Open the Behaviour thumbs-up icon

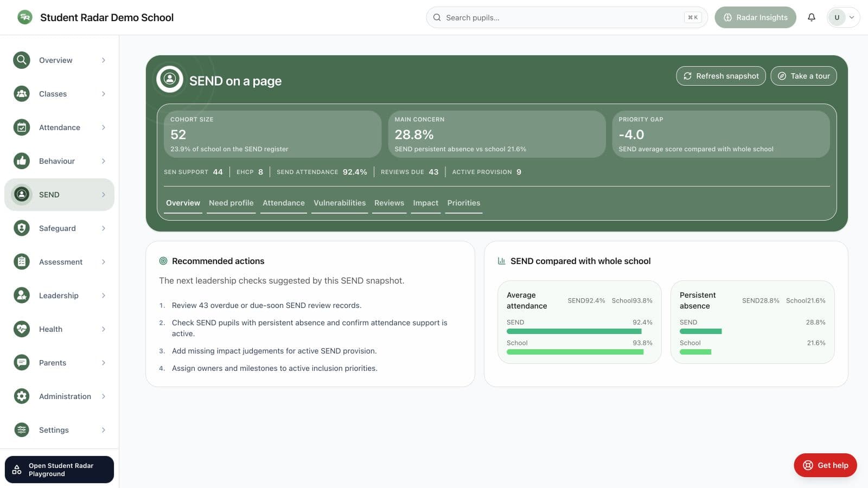pos(22,161)
